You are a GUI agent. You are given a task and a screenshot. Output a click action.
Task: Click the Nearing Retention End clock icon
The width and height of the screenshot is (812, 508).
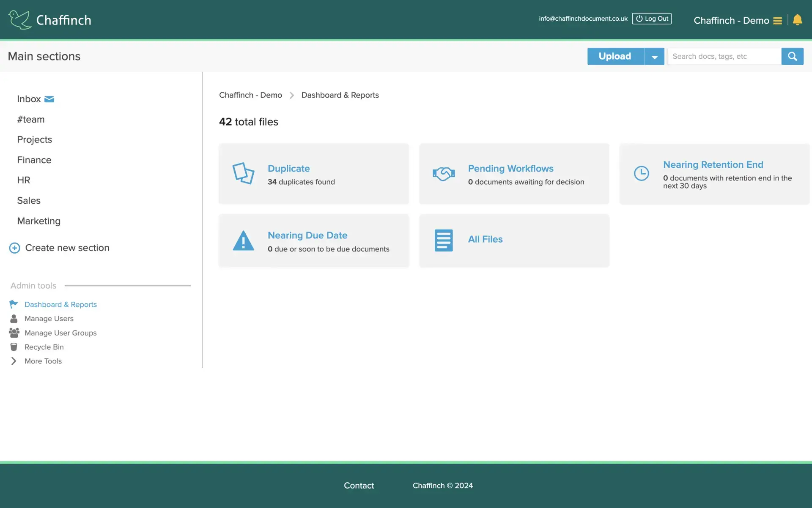pyautogui.click(x=641, y=173)
